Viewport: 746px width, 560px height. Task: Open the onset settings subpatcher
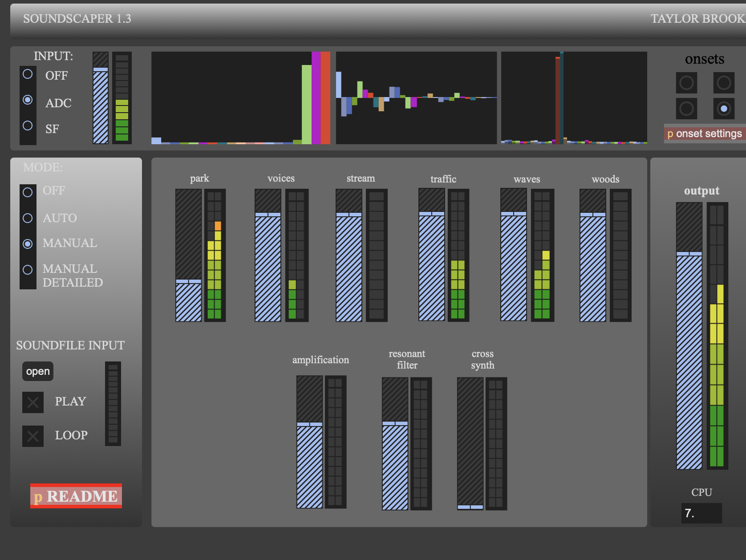coord(704,134)
